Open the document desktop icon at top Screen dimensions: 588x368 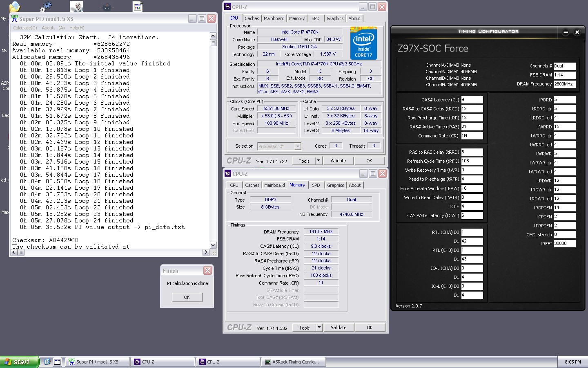138,6
